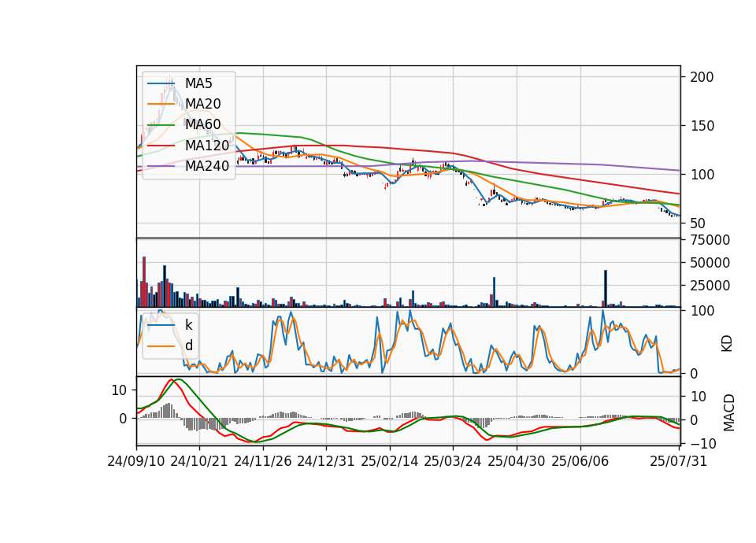Select the 24/12/31 date label
This screenshot has height=543, width=756.
click(326, 461)
